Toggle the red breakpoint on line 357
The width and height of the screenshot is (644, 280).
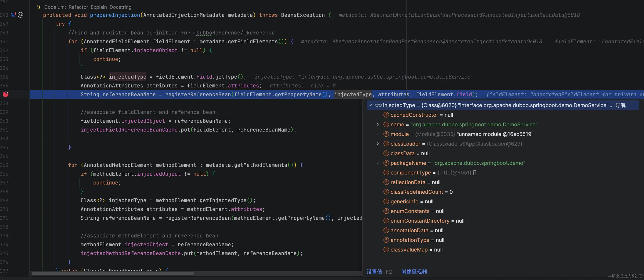tap(6, 94)
